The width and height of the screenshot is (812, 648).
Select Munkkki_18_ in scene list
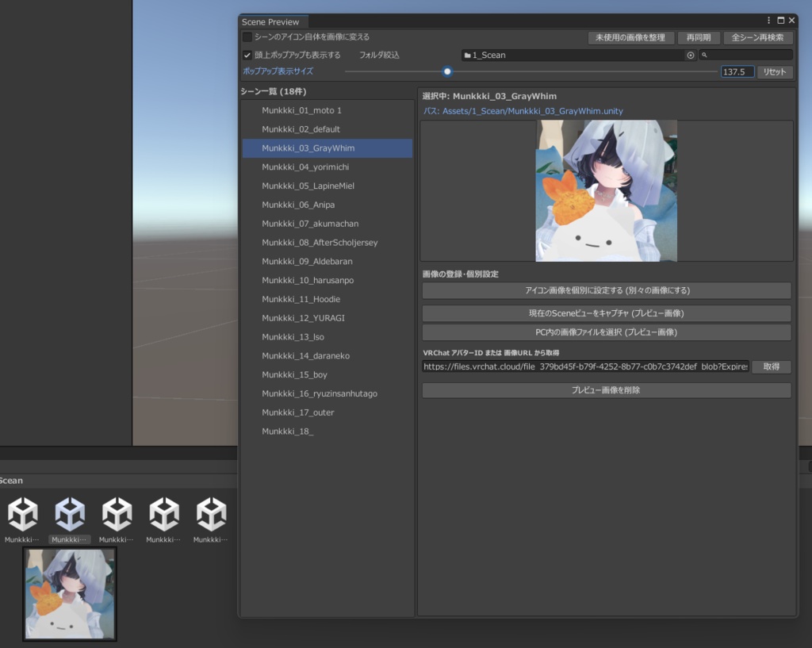tap(327, 431)
